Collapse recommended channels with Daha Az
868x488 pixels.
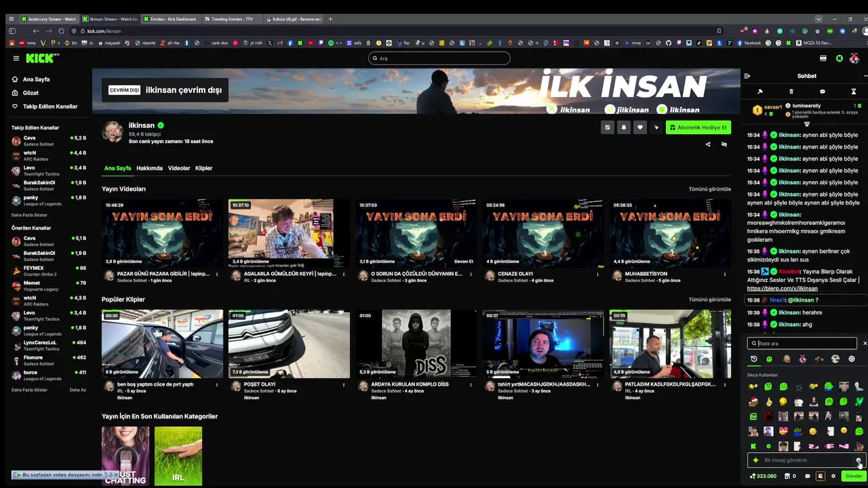point(77,390)
